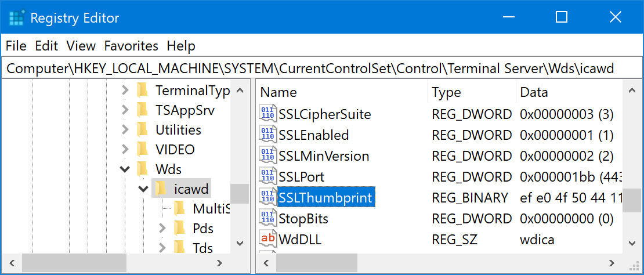Open the File menu
The height and width of the screenshot is (275, 644).
click(16, 46)
